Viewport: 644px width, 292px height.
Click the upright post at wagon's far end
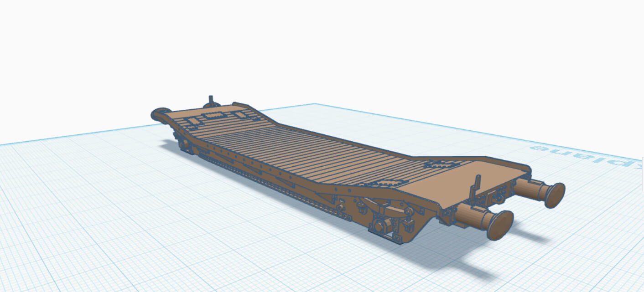[x=211, y=100]
